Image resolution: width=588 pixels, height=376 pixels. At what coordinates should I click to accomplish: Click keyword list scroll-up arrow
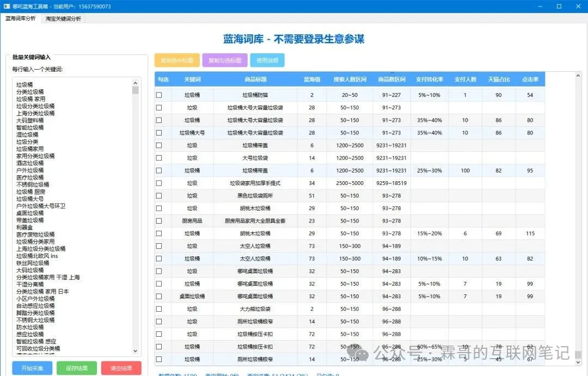click(136, 82)
